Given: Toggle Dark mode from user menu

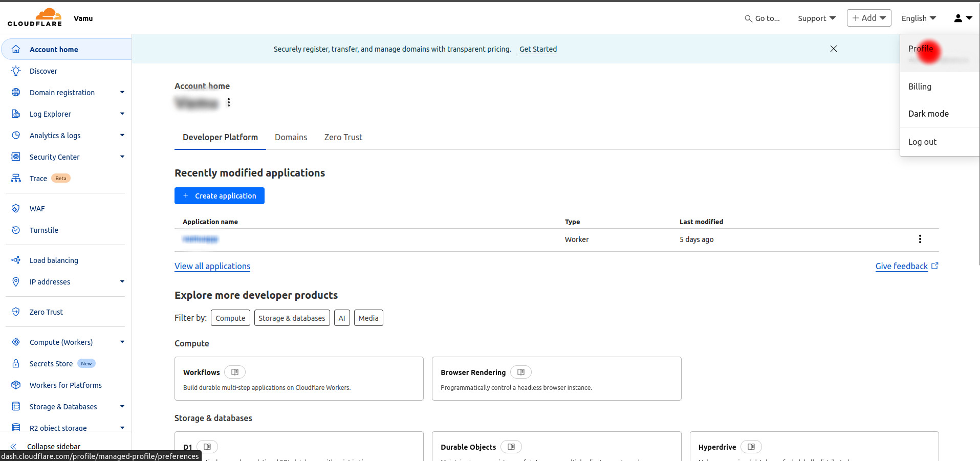Looking at the screenshot, I should (x=940, y=114).
